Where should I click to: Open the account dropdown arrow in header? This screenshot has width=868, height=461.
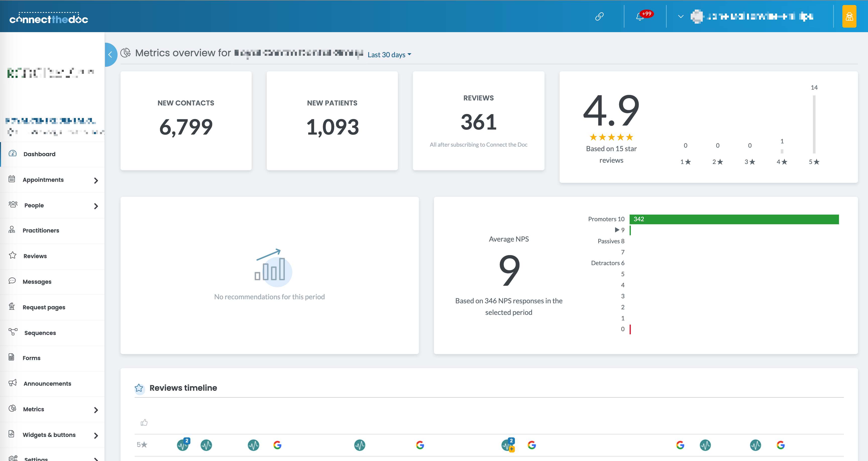click(x=681, y=16)
